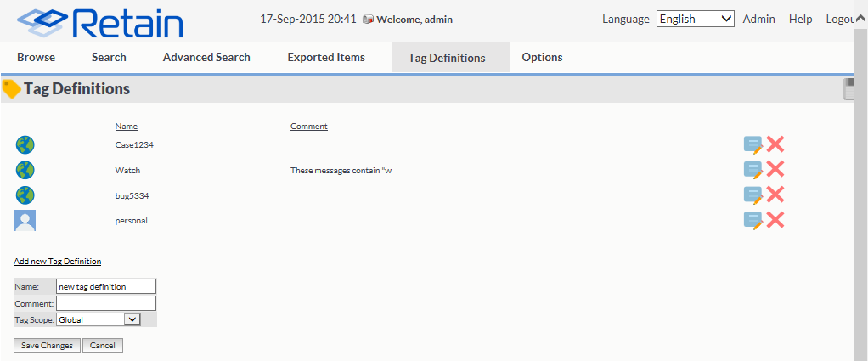Sort tags by Name column header
This screenshot has width=868, height=361.
click(x=126, y=127)
